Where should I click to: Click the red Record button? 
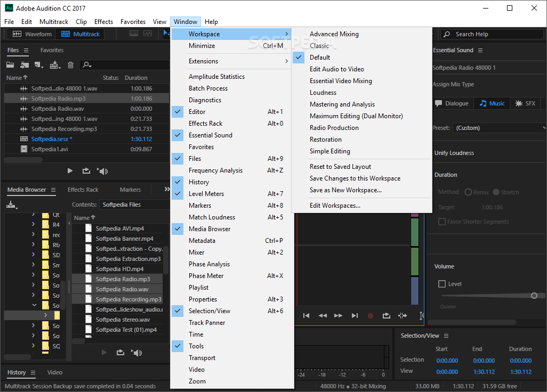(371, 316)
